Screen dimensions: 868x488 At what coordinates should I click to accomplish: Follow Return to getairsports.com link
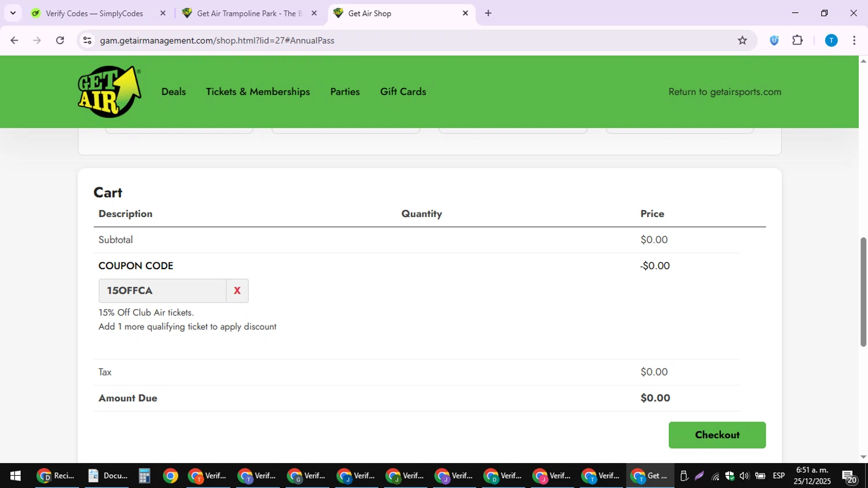click(x=724, y=92)
